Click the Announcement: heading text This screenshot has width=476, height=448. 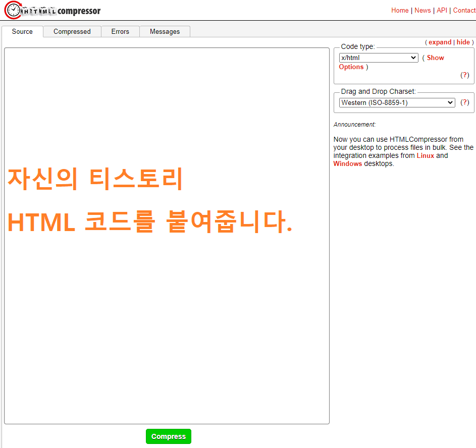tap(354, 125)
